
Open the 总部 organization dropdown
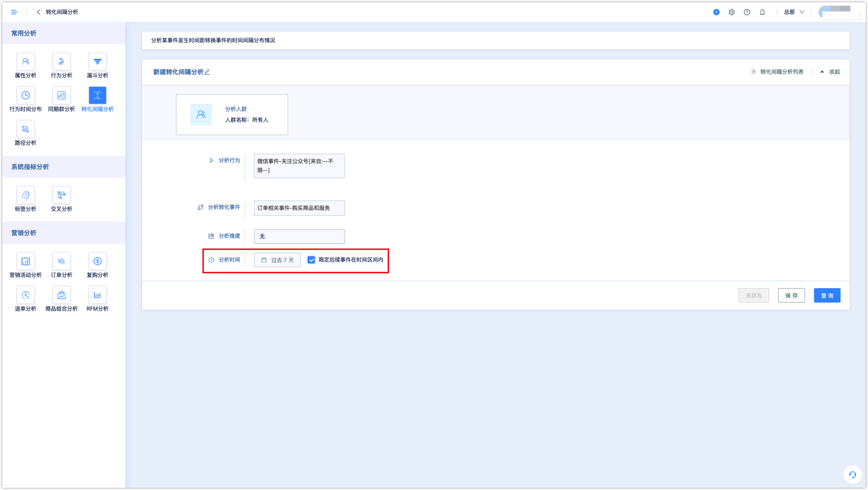click(794, 12)
